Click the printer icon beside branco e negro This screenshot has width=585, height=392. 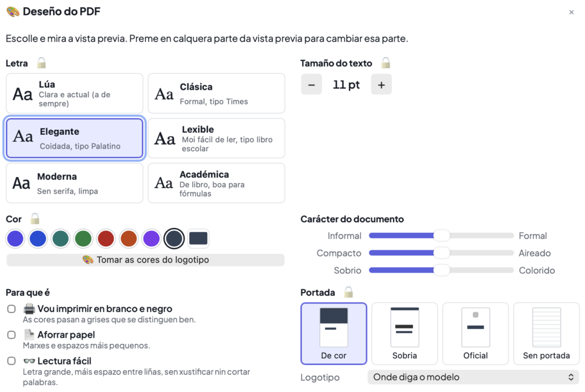click(x=29, y=309)
